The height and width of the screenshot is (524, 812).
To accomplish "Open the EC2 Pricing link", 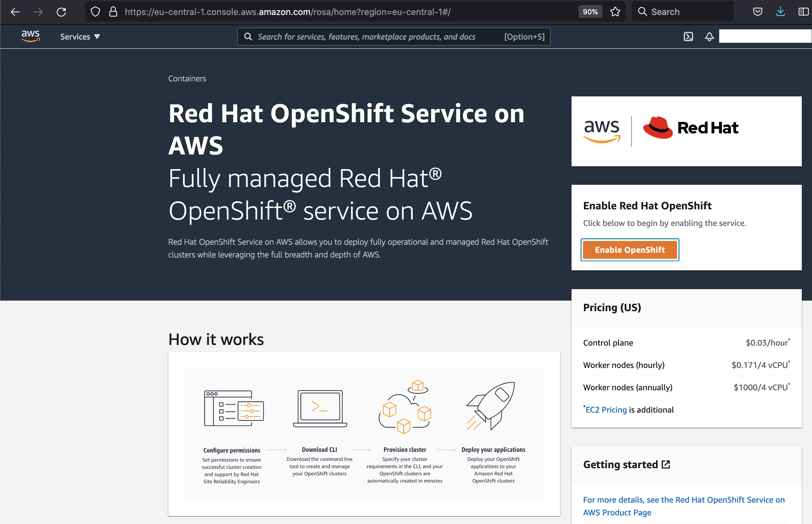I will 605,409.
